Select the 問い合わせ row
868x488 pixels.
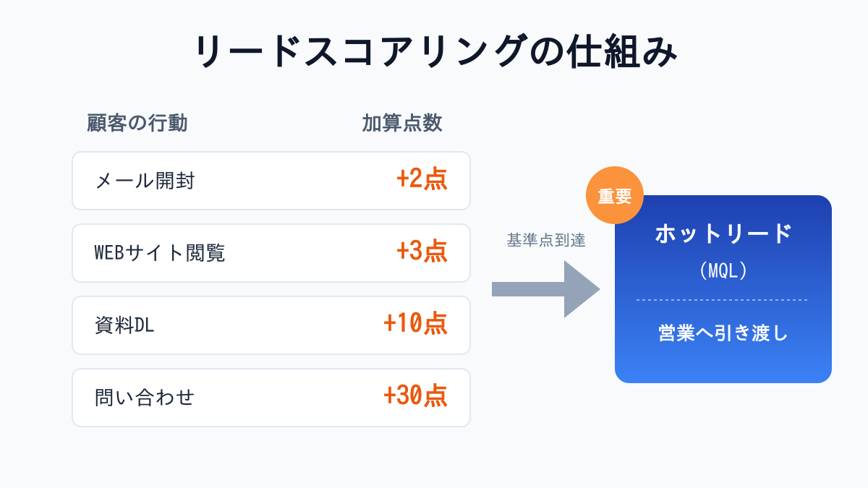[271, 398]
